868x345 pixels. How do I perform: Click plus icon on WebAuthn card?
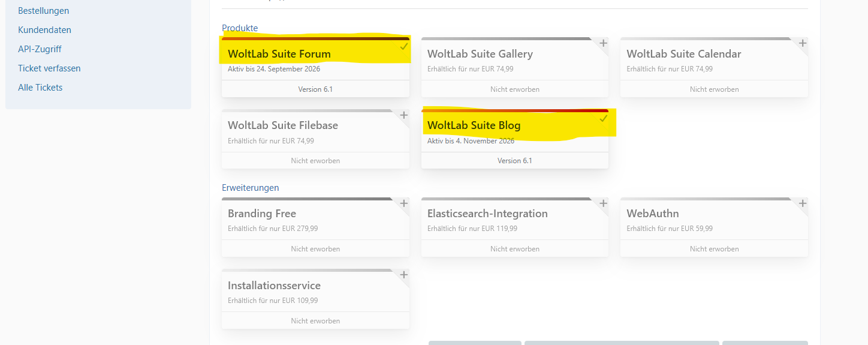(x=802, y=203)
